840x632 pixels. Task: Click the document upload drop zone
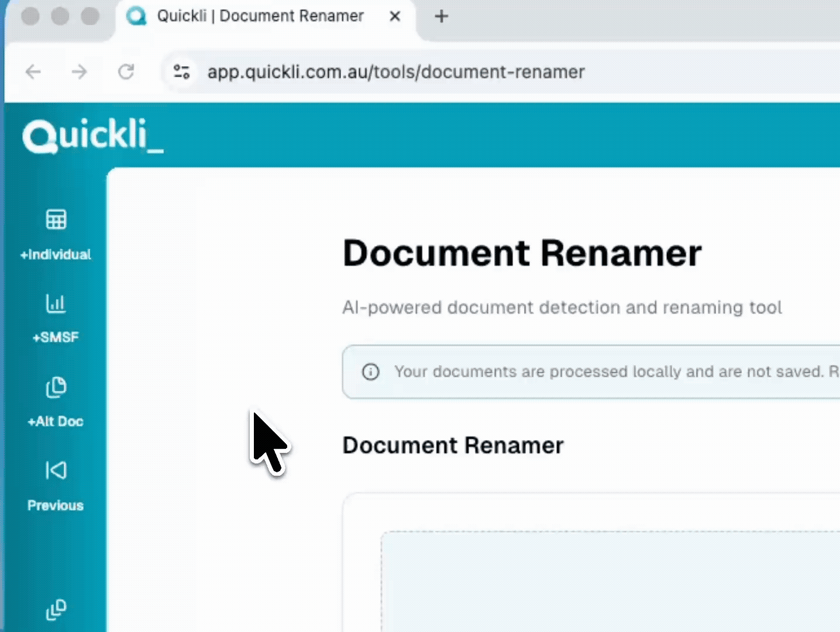(x=608, y=579)
